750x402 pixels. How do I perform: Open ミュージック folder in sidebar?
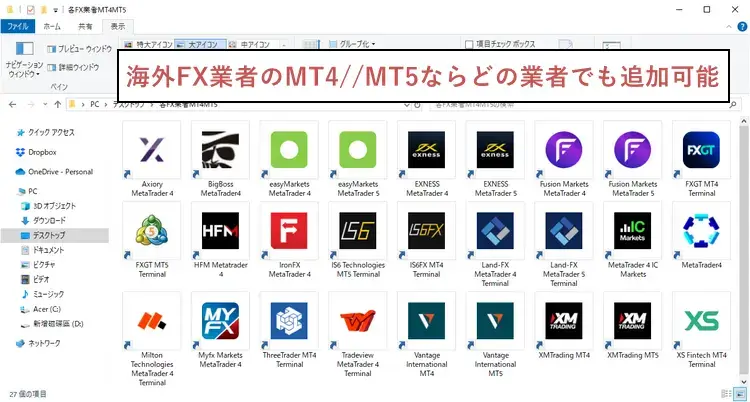pyautogui.click(x=43, y=294)
